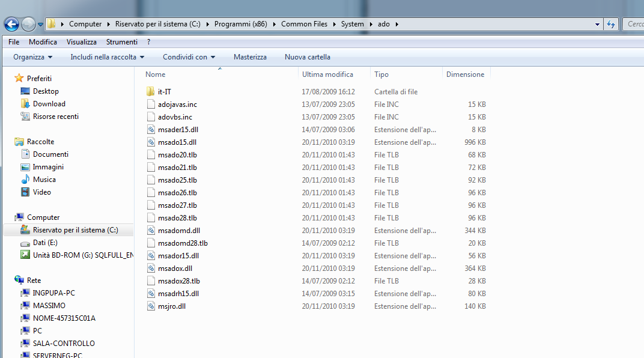Select Riservato per il sistema (C:) drive
644x358 pixels.
(70, 230)
